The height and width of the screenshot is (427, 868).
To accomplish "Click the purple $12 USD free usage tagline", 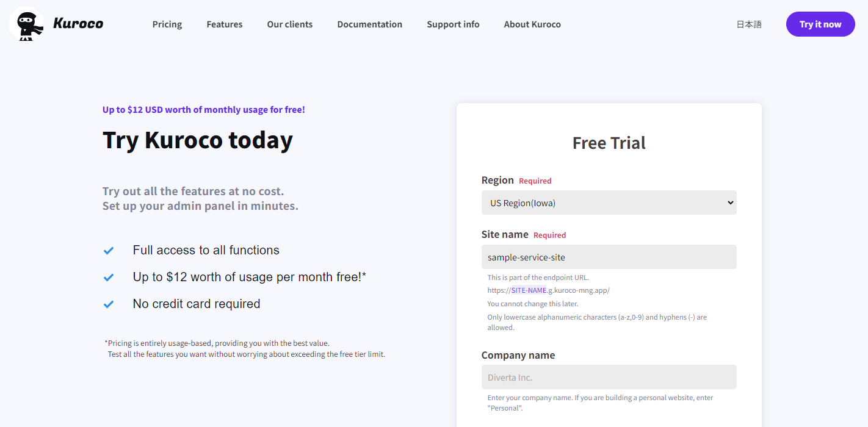I will 204,110.
